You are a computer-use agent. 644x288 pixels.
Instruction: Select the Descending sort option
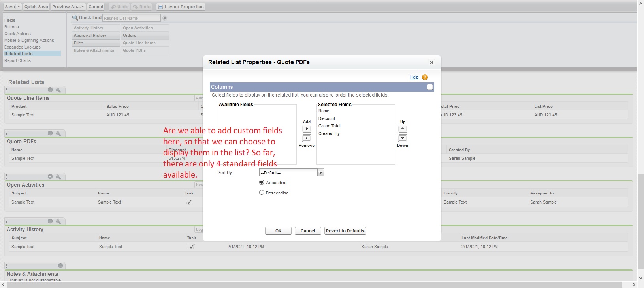[262, 193]
